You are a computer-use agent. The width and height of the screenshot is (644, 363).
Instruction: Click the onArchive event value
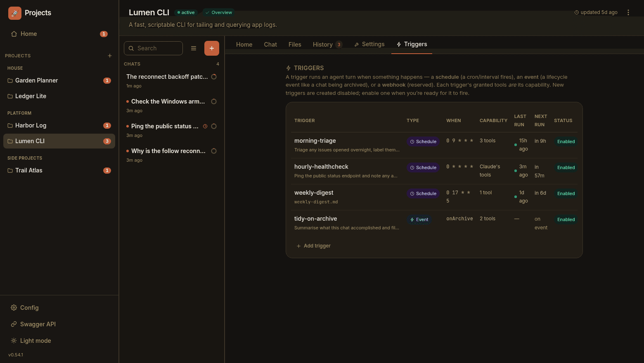tap(459, 219)
